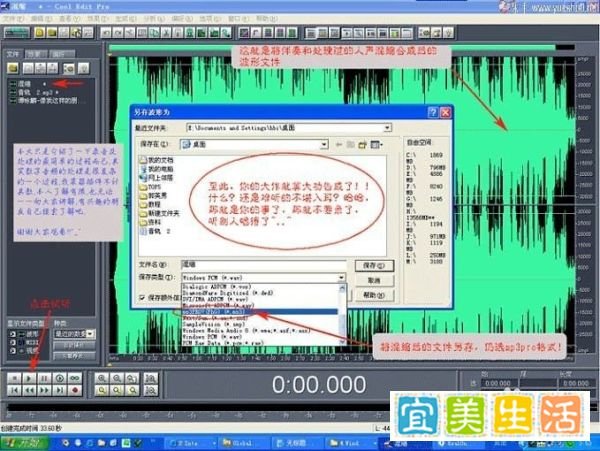Click the time ruler below the waveform
Image resolution: width=600 pixels, height=451 pixels.
pyautogui.click(x=342, y=358)
